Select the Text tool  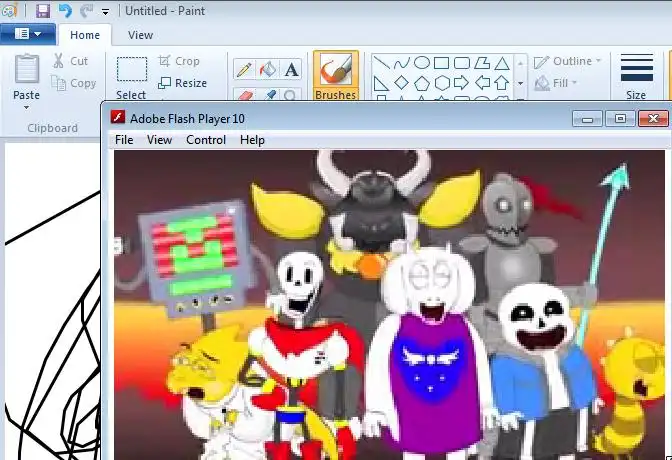(292, 69)
